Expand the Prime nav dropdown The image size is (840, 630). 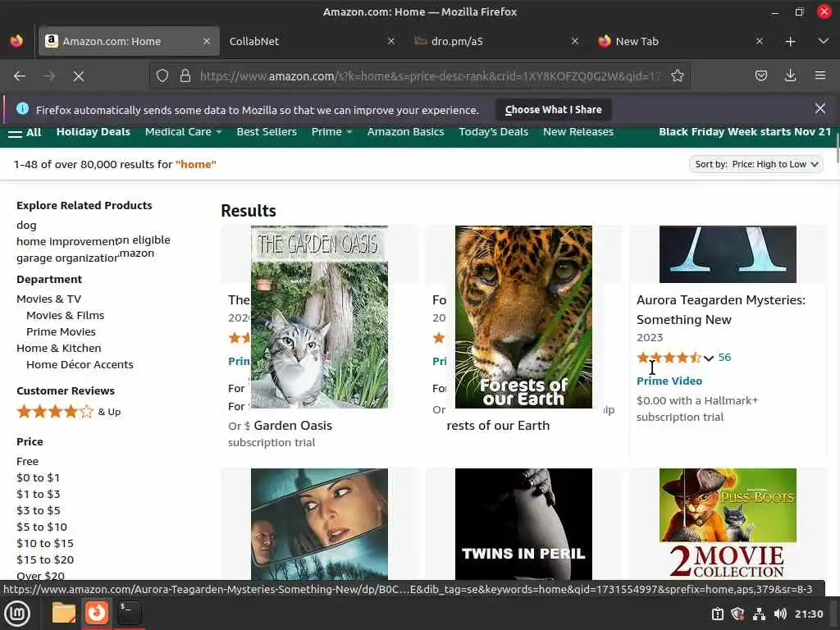click(x=331, y=132)
